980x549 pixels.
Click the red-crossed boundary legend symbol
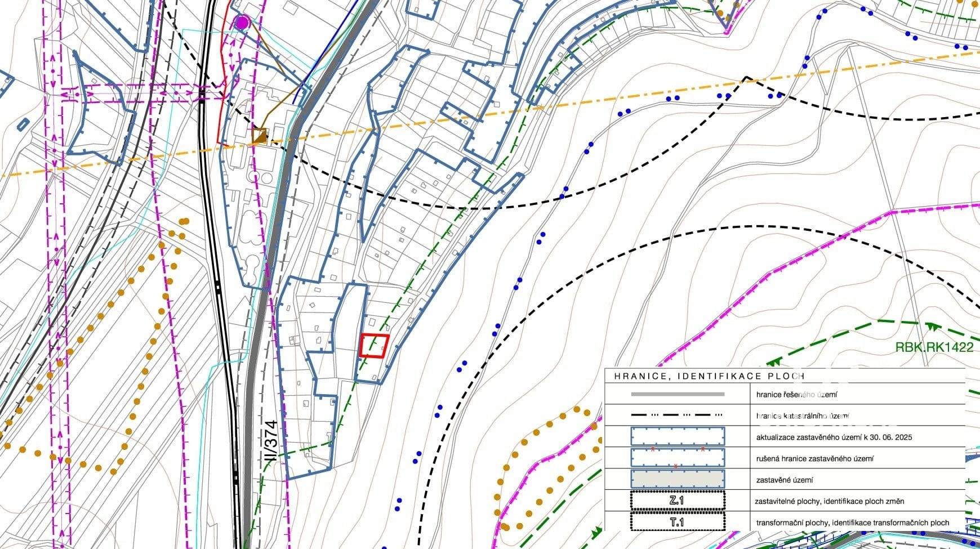point(678,458)
